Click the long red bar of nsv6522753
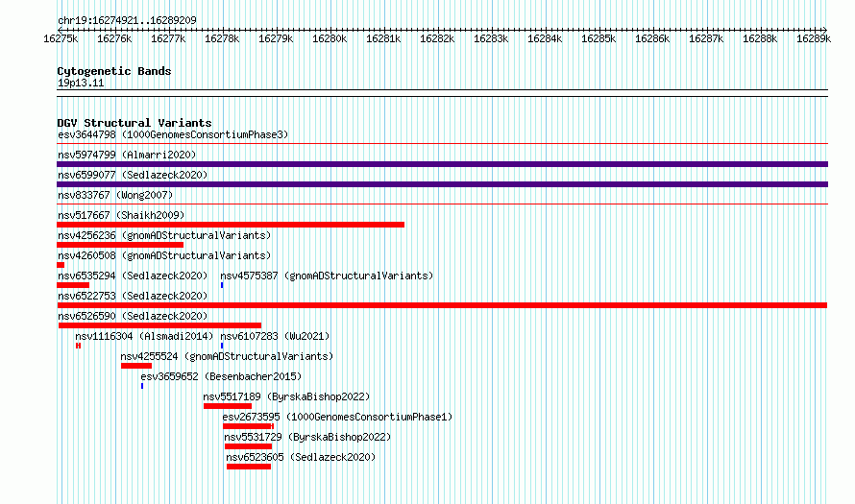This screenshot has height=504, width=855. point(442,305)
